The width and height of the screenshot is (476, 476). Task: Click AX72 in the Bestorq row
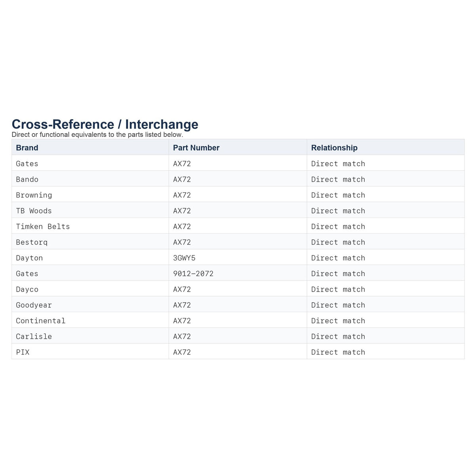click(x=182, y=242)
